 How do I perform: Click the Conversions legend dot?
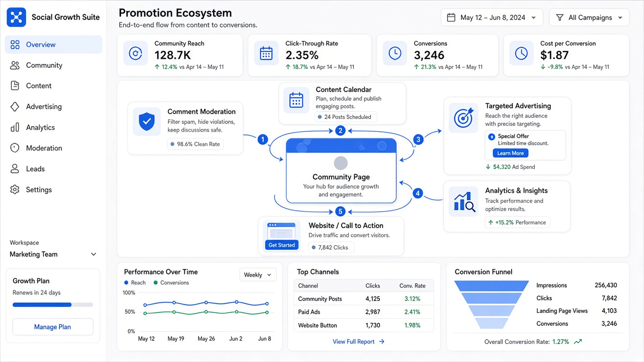pyautogui.click(x=156, y=283)
